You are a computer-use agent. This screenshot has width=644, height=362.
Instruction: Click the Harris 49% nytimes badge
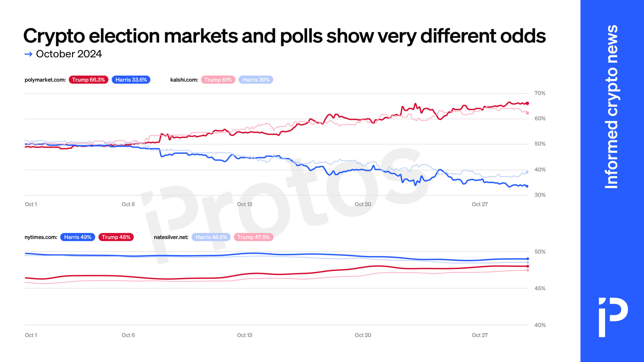[77, 237]
